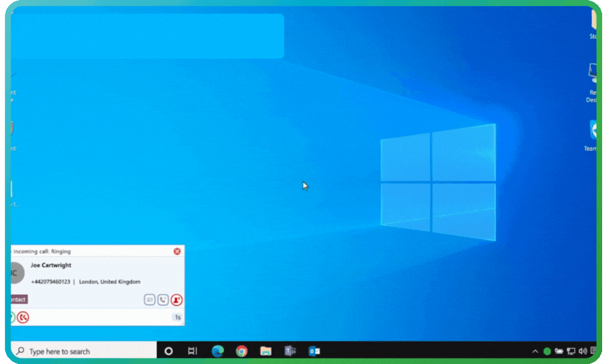Open File Explorer from the taskbar
The height and width of the screenshot is (364, 607).
265,351
